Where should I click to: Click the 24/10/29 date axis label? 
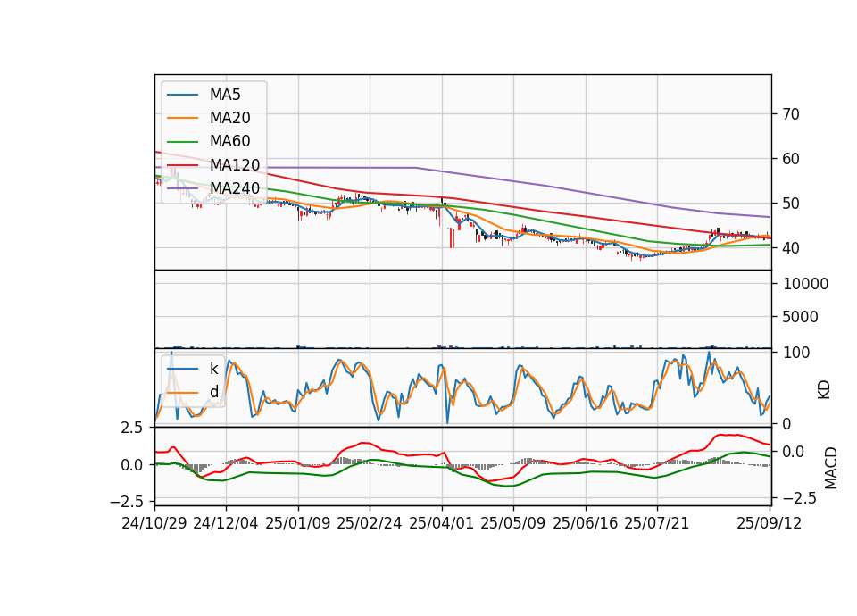[154, 523]
